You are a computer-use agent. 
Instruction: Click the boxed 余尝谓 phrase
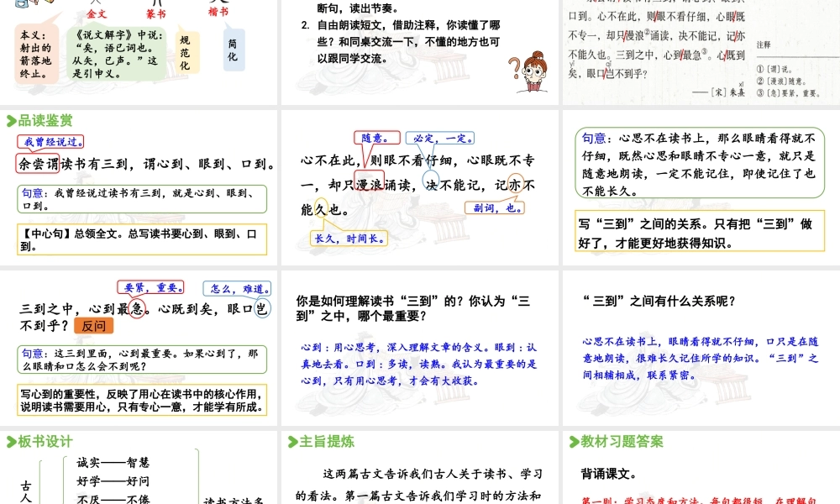pos(38,164)
